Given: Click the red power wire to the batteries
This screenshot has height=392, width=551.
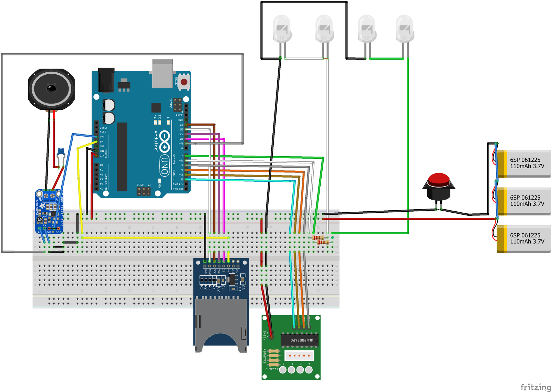Looking at the screenshot, I should (410, 219).
